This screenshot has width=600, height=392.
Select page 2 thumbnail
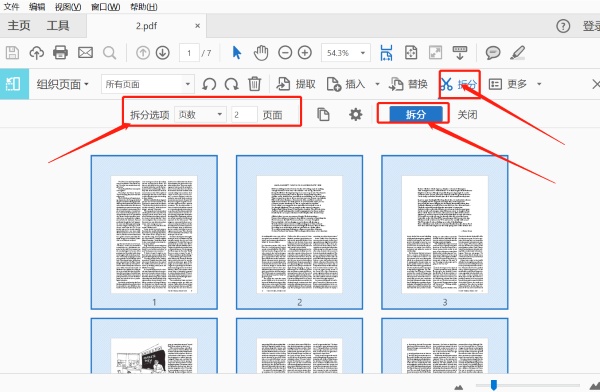tap(299, 232)
